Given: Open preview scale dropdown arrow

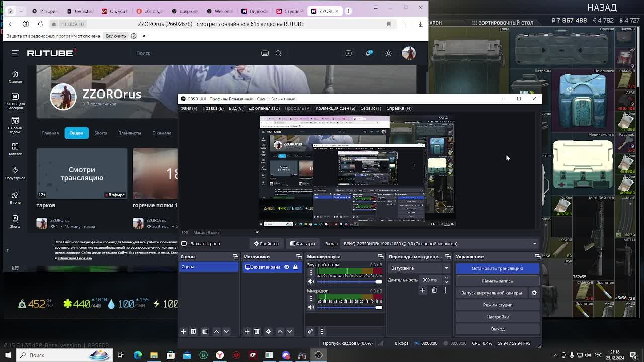Looking at the screenshot, I should click(257, 232).
